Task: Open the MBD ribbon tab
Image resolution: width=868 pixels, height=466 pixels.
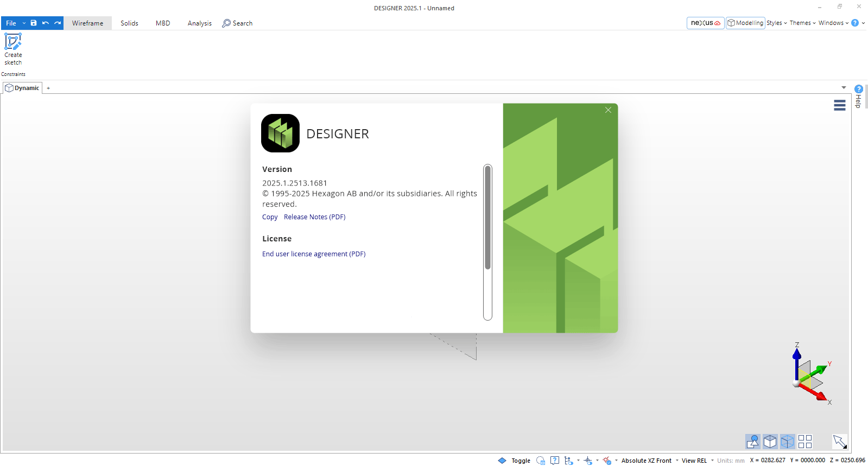Action: pyautogui.click(x=163, y=23)
